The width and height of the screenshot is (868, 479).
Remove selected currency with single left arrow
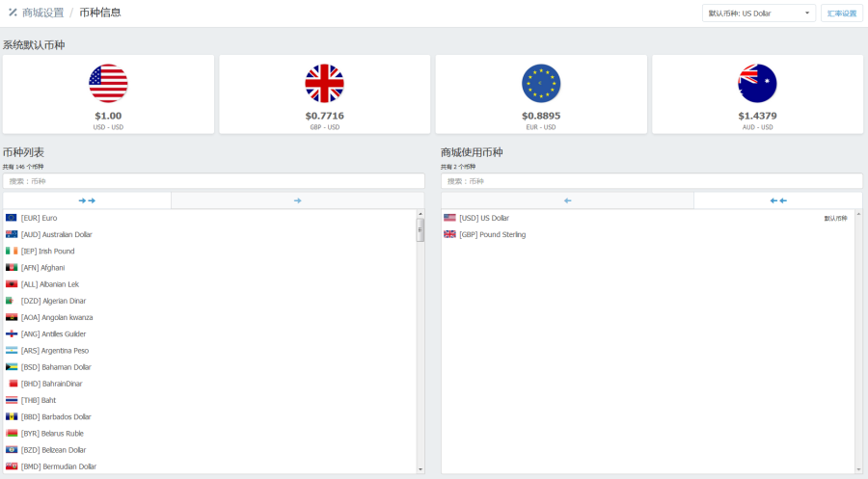[x=568, y=200]
